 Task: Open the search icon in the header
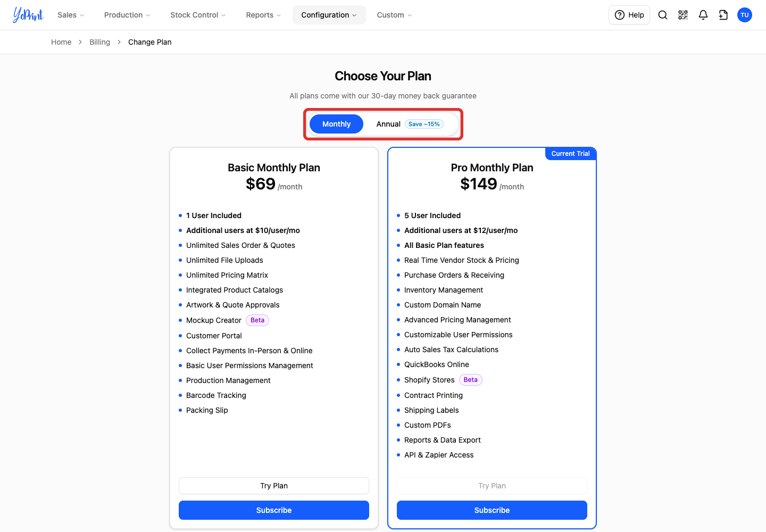coord(663,15)
